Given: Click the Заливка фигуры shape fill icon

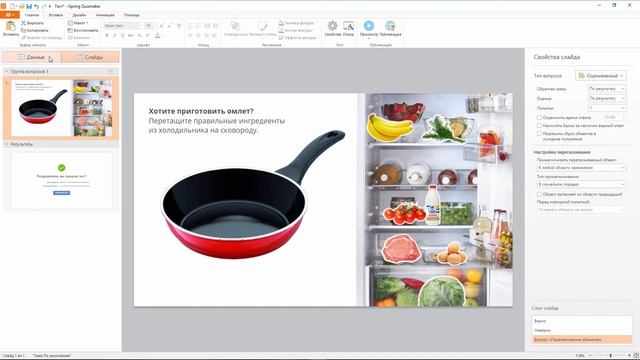Looking at the screenshot, I should point(281,23).
